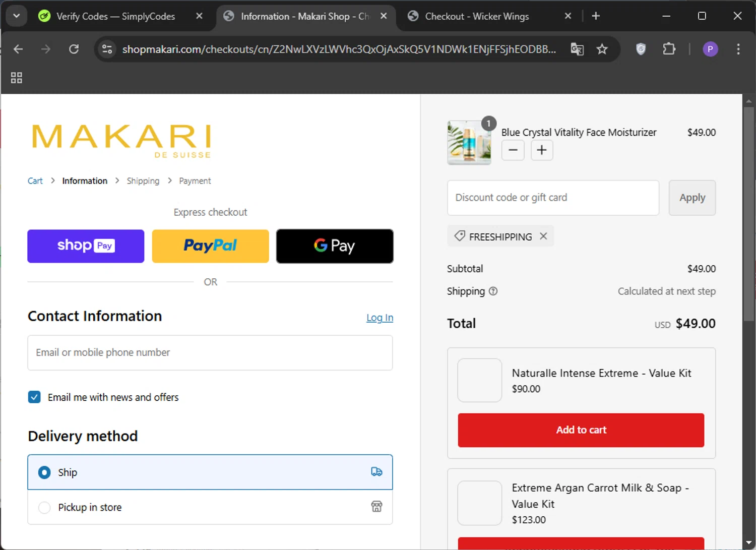This screenshot has width=756, height=550.
Task: Click the delivery truck icon
Action: pyautogui.click(x=376, y=472)
